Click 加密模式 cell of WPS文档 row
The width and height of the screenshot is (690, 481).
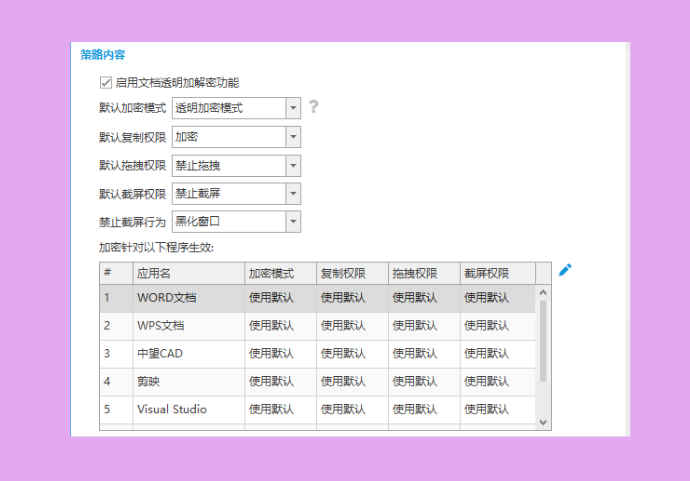pos(281,326)
